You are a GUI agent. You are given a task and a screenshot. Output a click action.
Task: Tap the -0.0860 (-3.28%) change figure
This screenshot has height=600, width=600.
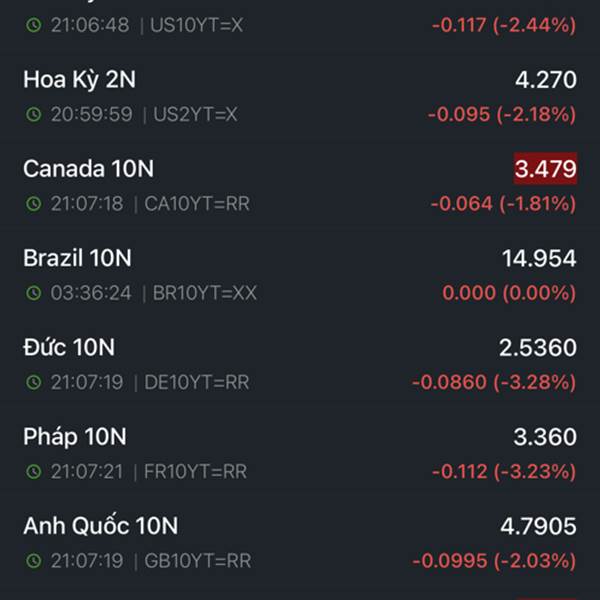[x=494, y=382]
